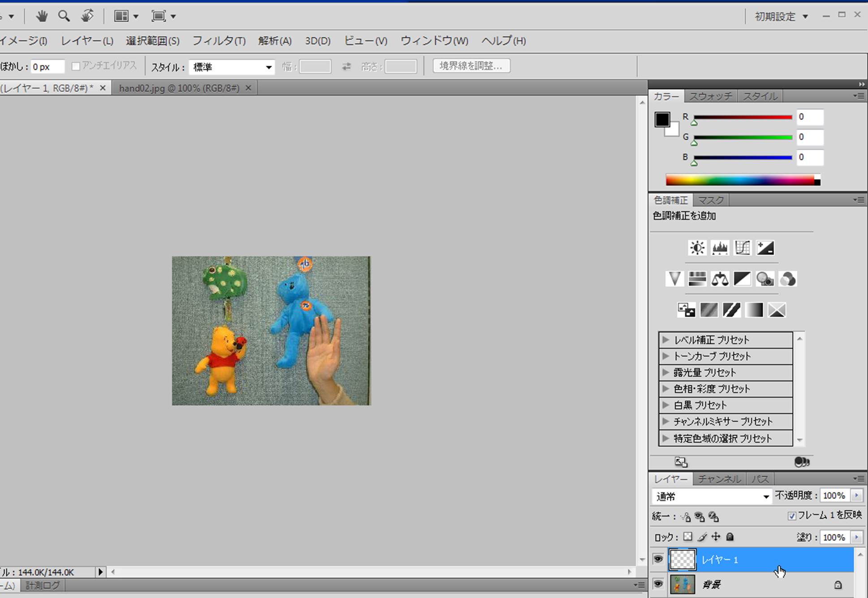Add a Curves adjustment
This screenshot has width=868, height=598.
(743, 248)
